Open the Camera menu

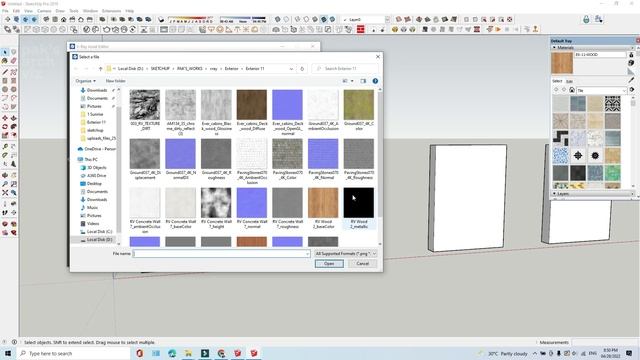coord(44,11)
